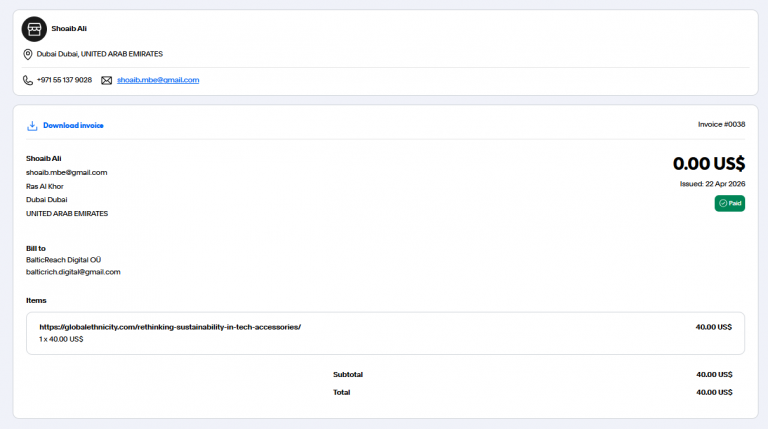
Task: Click the phone number +971 55 137 9028
Action: coord(64,80)
